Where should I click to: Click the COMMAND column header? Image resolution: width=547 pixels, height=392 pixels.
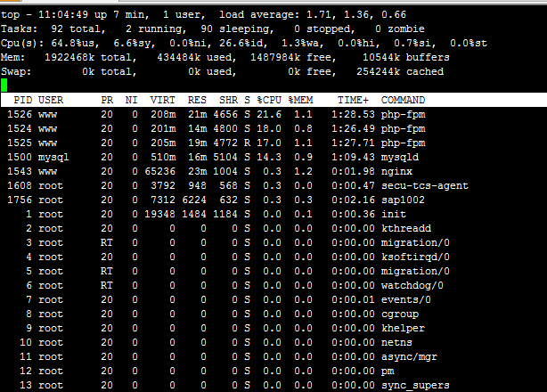coord(403,100)
